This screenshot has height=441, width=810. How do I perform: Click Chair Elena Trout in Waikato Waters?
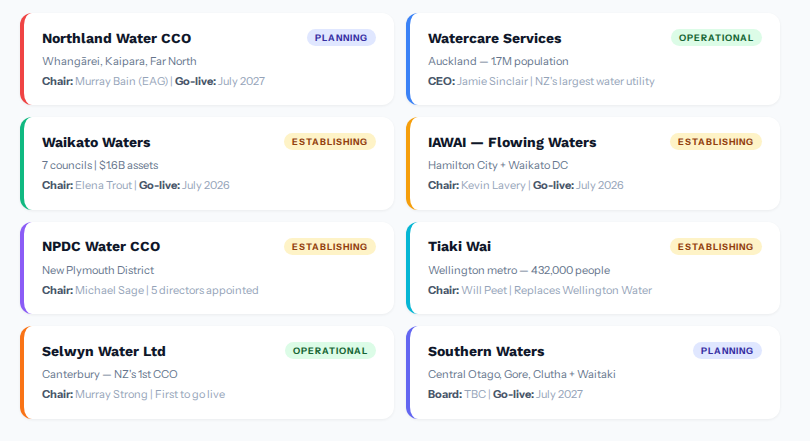(x=88, y=185)
